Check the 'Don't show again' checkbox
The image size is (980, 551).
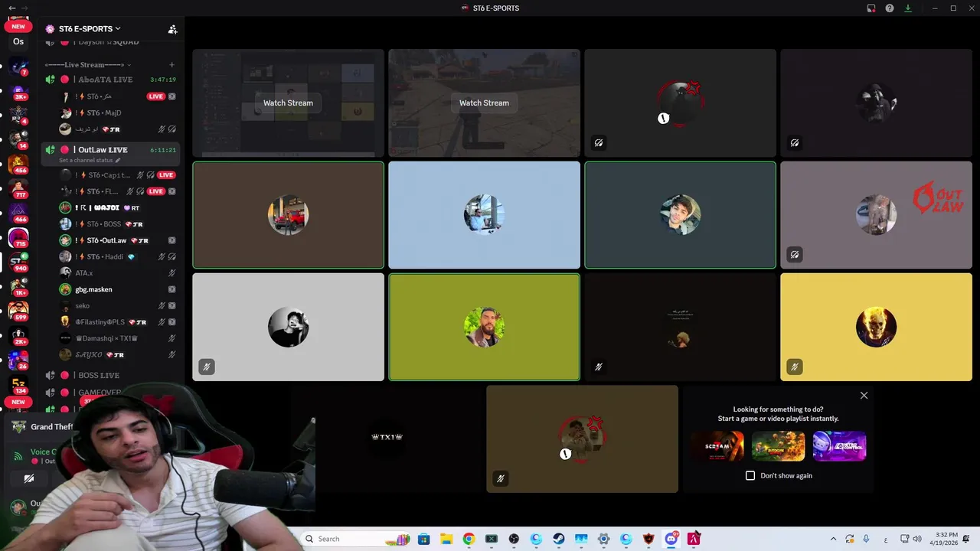[x=750, y=475]
